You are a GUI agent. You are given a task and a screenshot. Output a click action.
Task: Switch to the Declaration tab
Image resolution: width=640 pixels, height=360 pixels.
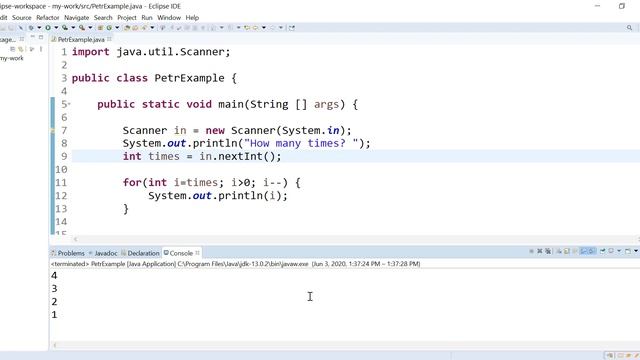(x=140, y=253)
